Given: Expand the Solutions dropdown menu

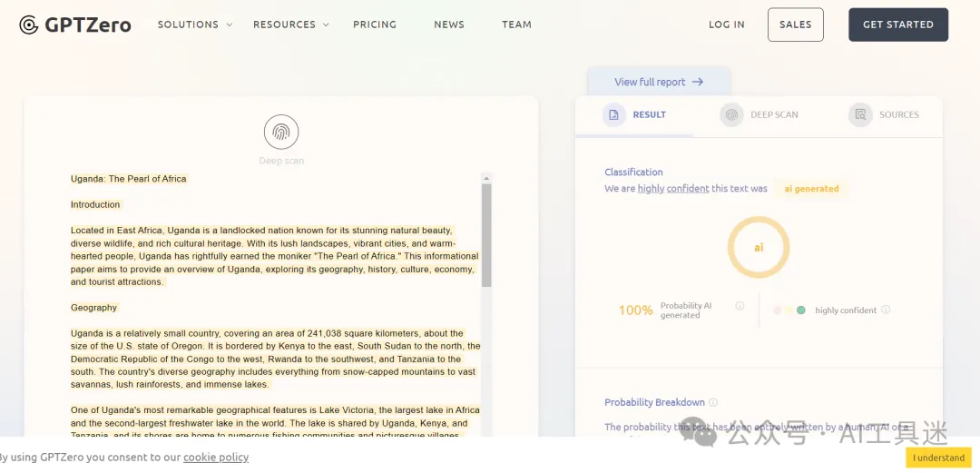Looking at the screenshot, I should (194, 25).
